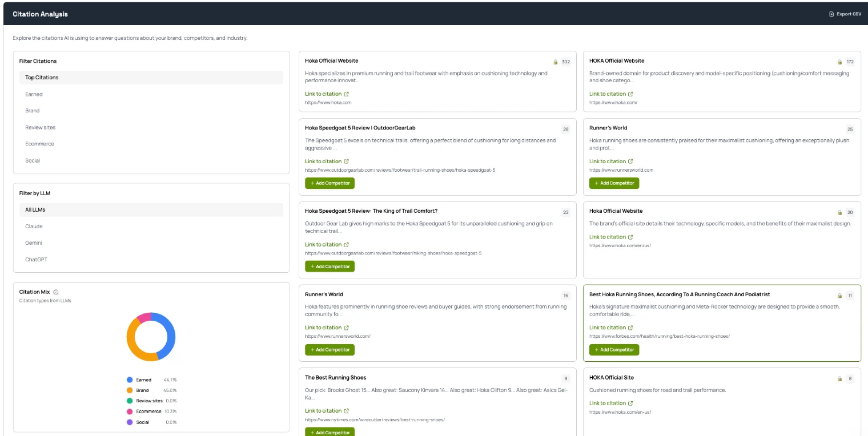Click the lock icon beside the 20 count

point(839,212)
